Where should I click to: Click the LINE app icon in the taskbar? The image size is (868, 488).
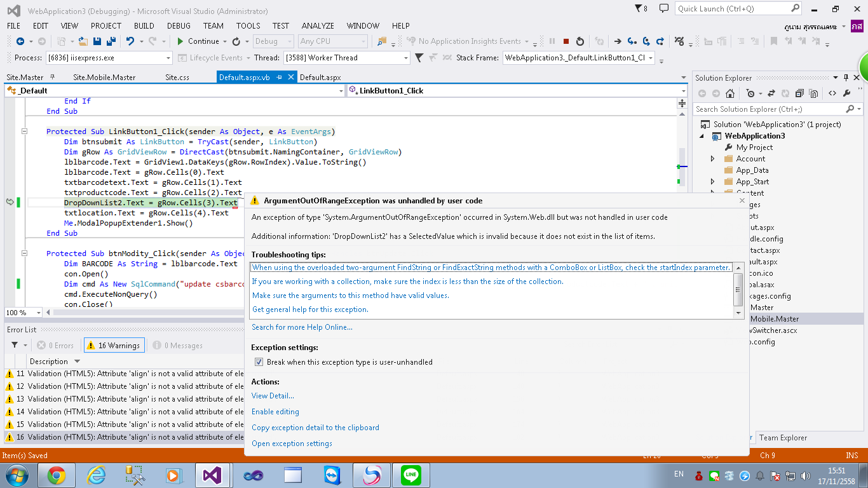tap(411, 475)
